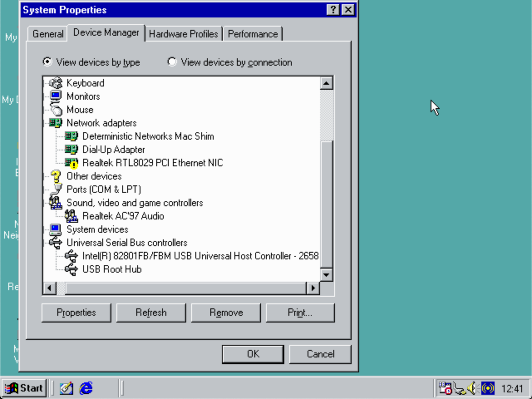Click the volume speaker icon in system tray
Viewport: 532px width, 399px height.
(472, 388)
